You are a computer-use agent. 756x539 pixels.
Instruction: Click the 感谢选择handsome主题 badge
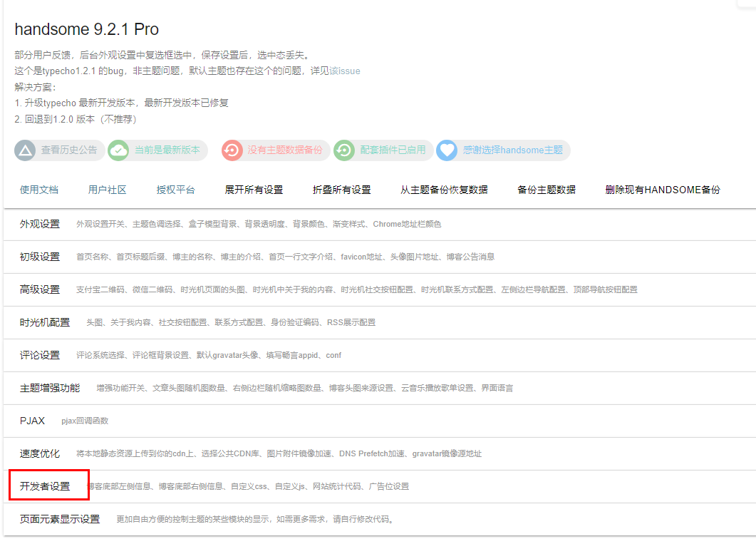[x=503, y=150]
